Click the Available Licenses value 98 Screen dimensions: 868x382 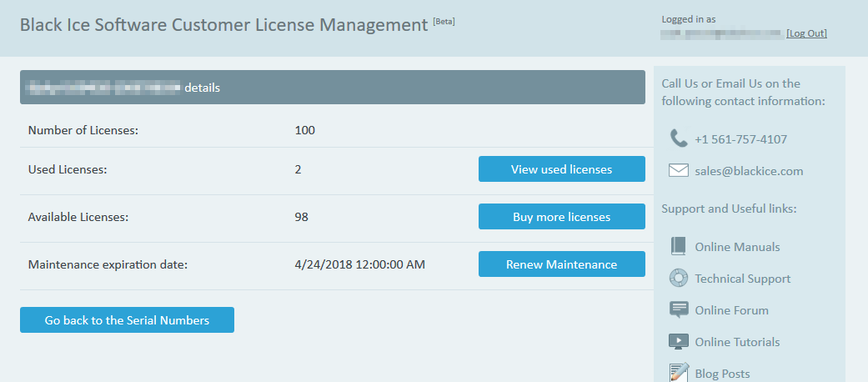[x=302, y=217]
